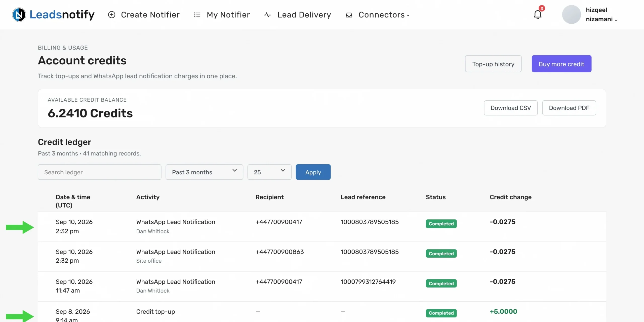This screenshot has height=322, width=644.
Task: Open the notifications bell
Action: coord(538,15)
